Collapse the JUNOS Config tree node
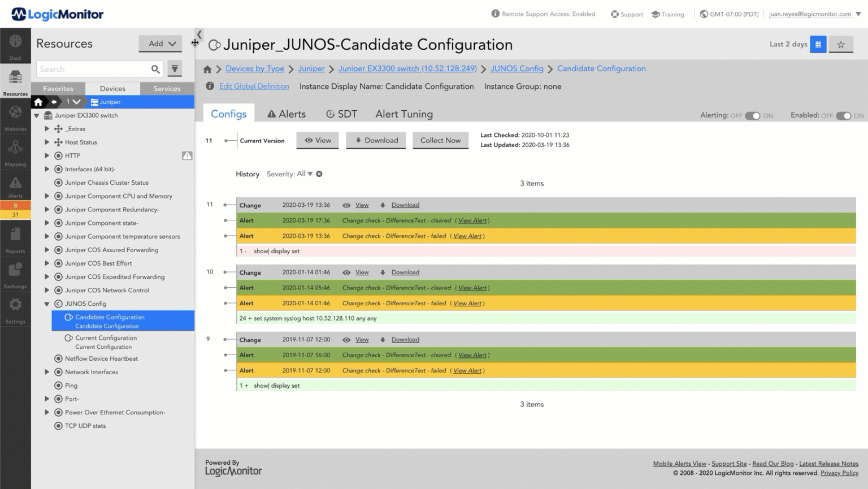The image size is (868, 489). (x=47, y=304)
